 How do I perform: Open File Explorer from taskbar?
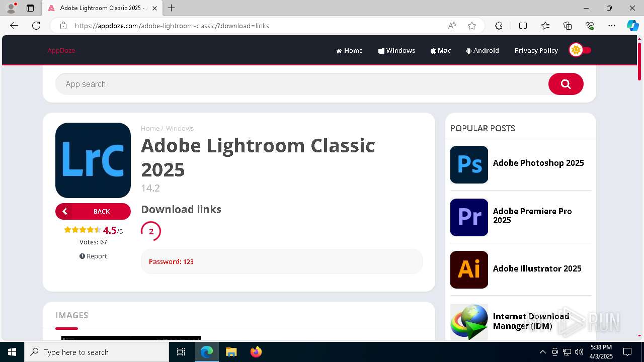[x=231, y=352]
